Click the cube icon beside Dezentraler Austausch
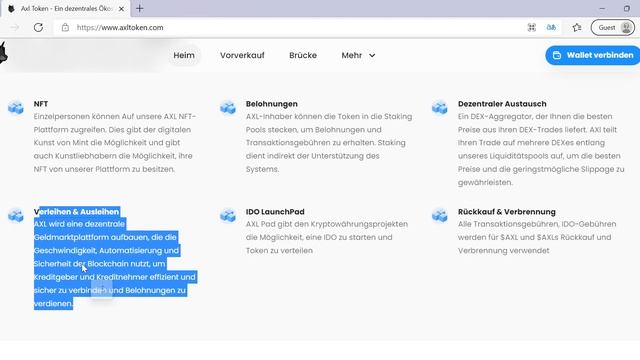This screenshot has height=360, width=640. (x=440, y=107)
